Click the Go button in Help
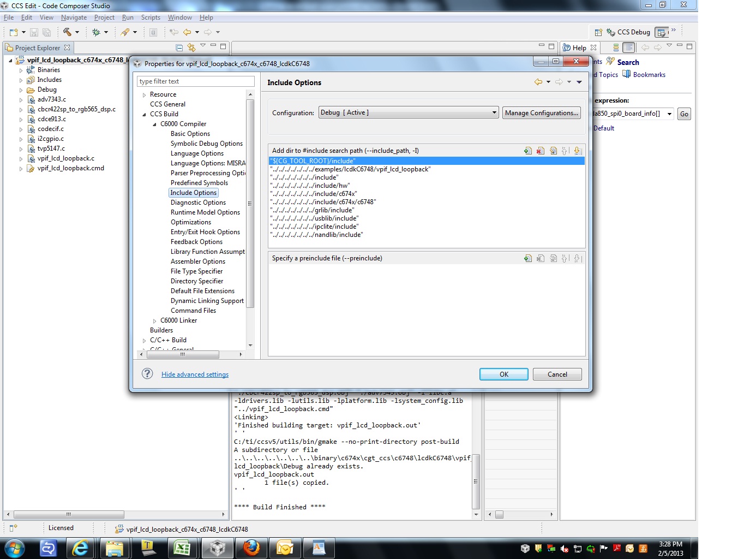This screenshot has width=756, height=559. 684,114
